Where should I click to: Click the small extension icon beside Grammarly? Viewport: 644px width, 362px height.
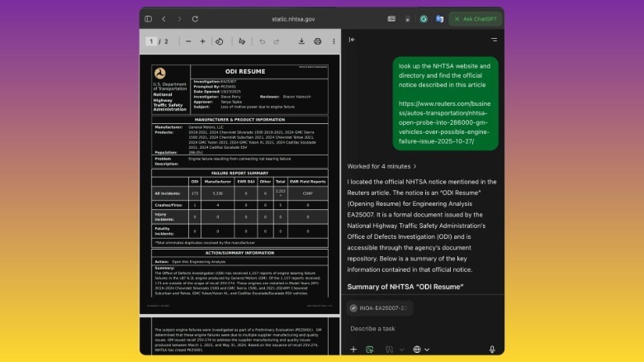407,19
